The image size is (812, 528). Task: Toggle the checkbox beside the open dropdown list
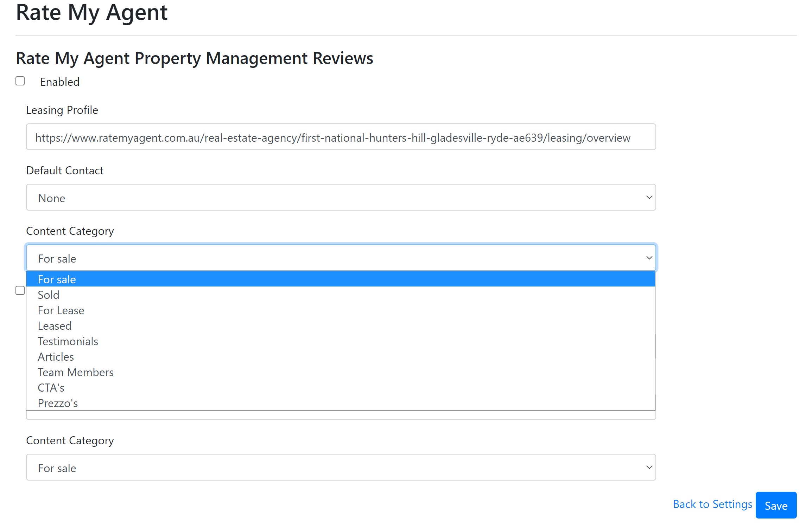[x=20, y=290]
